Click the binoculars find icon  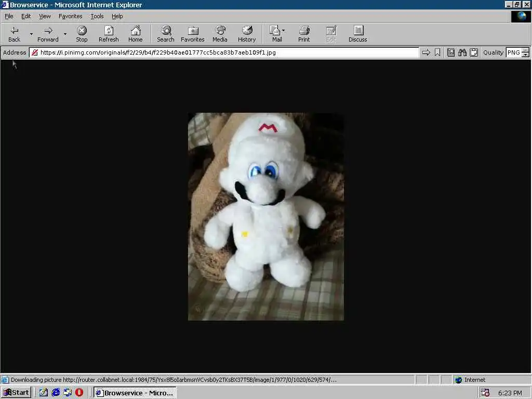(x=462, y=52)
